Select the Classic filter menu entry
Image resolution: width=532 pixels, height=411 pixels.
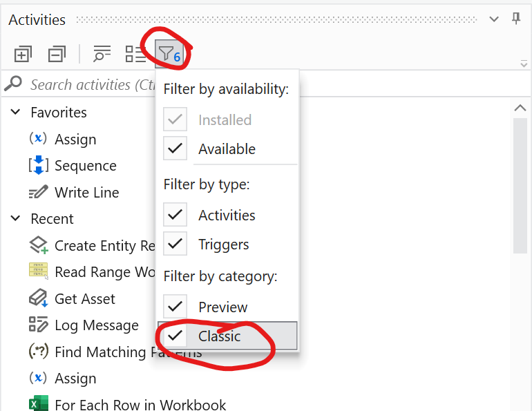coord(227,336)
